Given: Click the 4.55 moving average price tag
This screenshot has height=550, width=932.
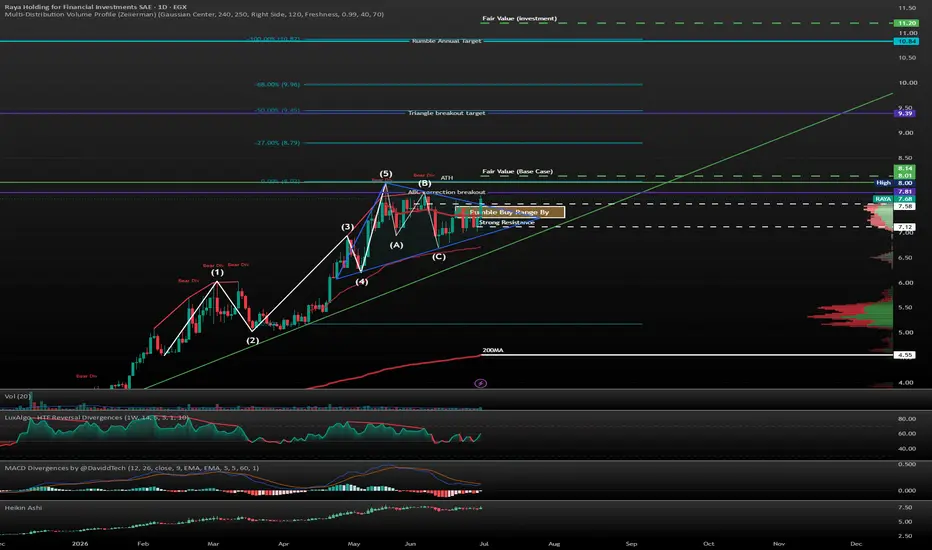Looking at the screenshot, I should point(905,355).
